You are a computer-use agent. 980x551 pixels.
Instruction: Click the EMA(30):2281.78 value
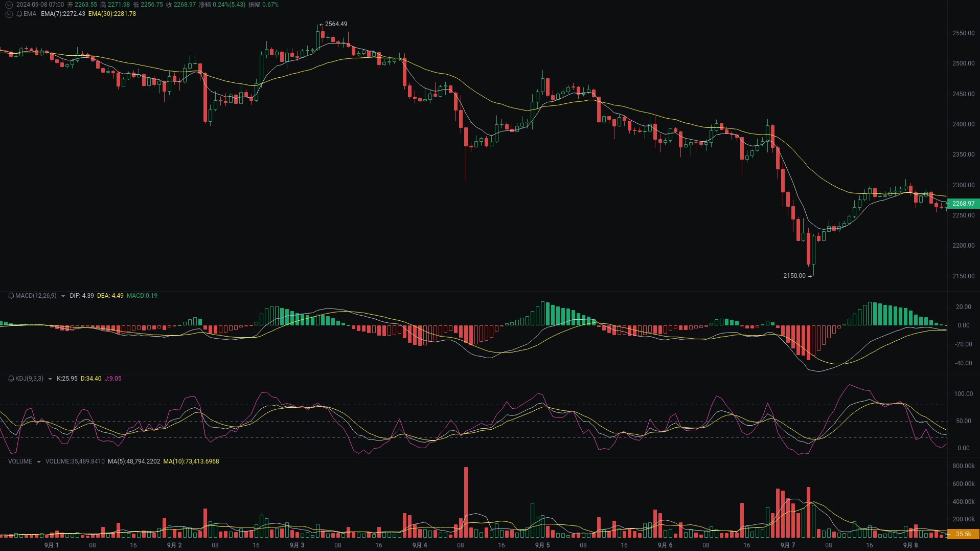click(112, 14)
